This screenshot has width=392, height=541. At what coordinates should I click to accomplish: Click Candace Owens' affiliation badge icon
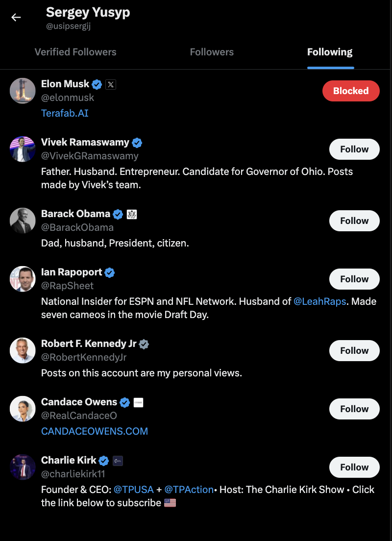[x=138, y=402]
